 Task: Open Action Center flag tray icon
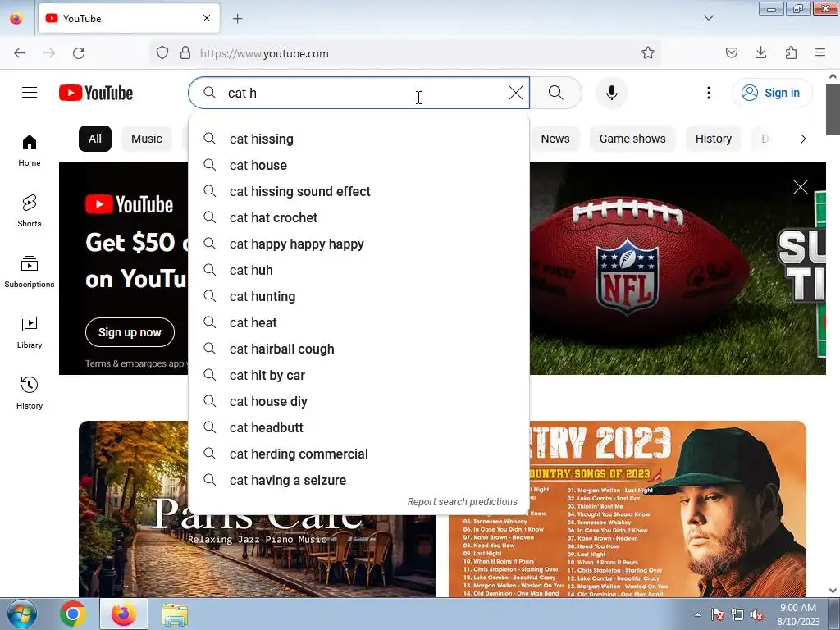pyautogui.click(x=717, y=615)
